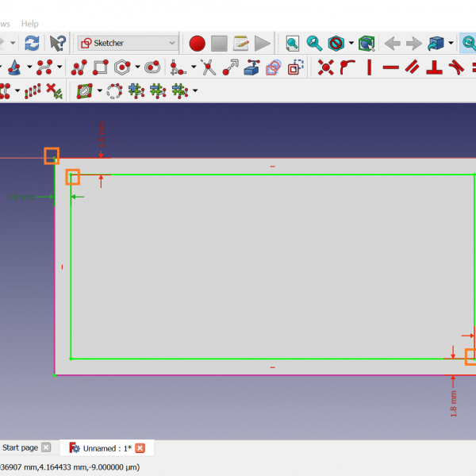Click the Fit All view icon
The height and width of the screenshot is (476, 476).
click(293, 43)
